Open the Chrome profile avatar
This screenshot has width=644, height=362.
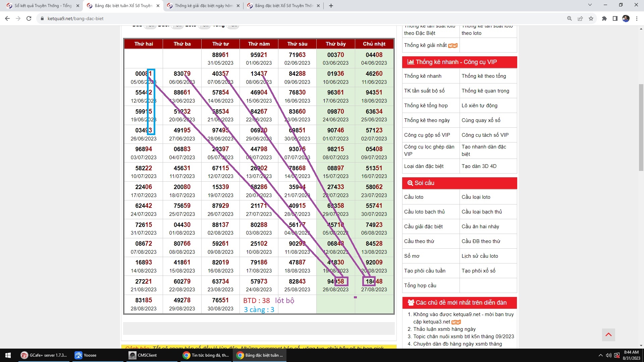pyautogui.click(x=626, y=18)
